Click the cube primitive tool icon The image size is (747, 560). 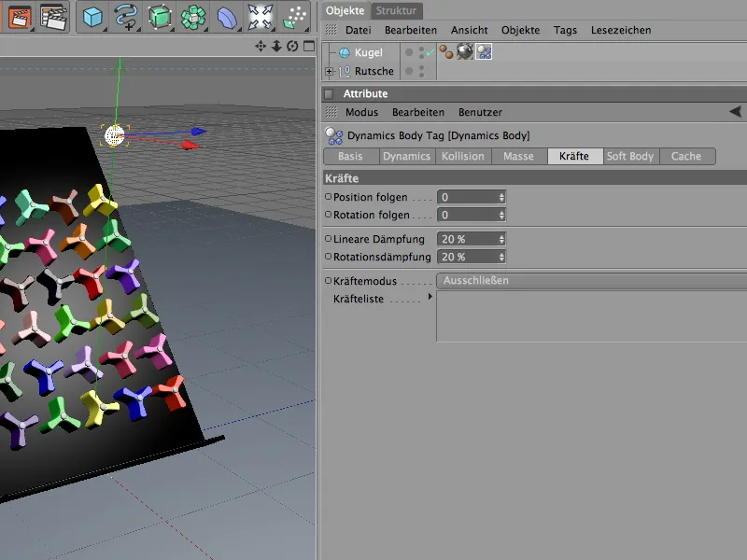(92, 16)
